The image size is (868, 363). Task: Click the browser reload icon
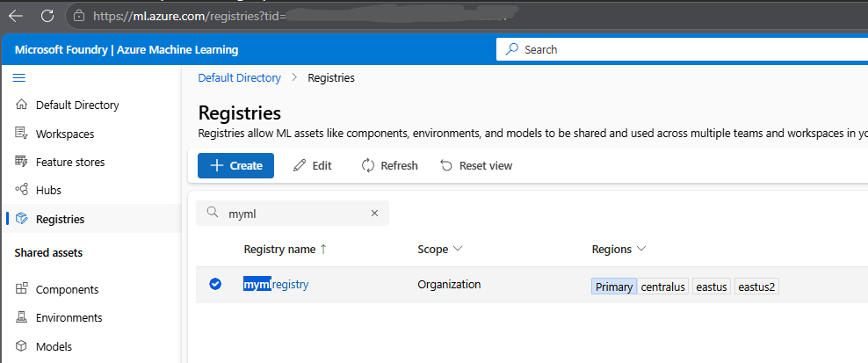[x=47, y=15]
